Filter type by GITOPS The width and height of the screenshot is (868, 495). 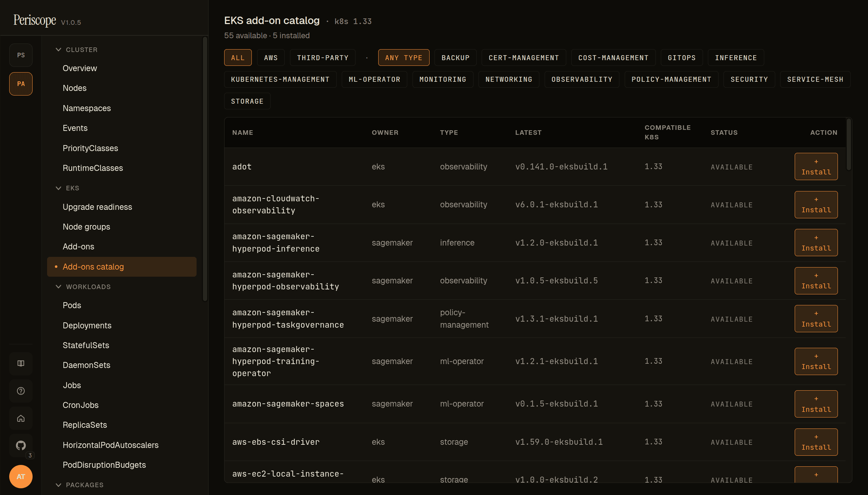point(682,58)
